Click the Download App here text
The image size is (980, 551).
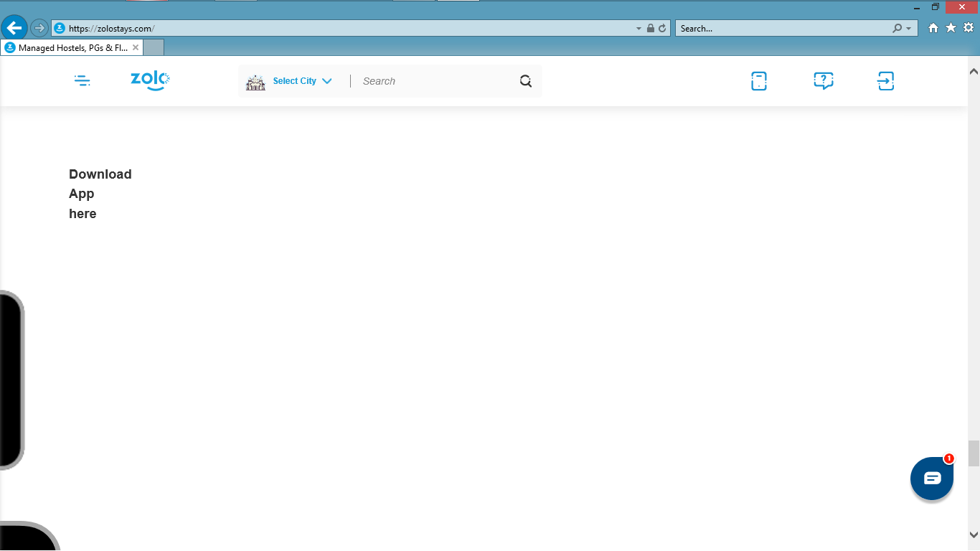pos(100,194)
